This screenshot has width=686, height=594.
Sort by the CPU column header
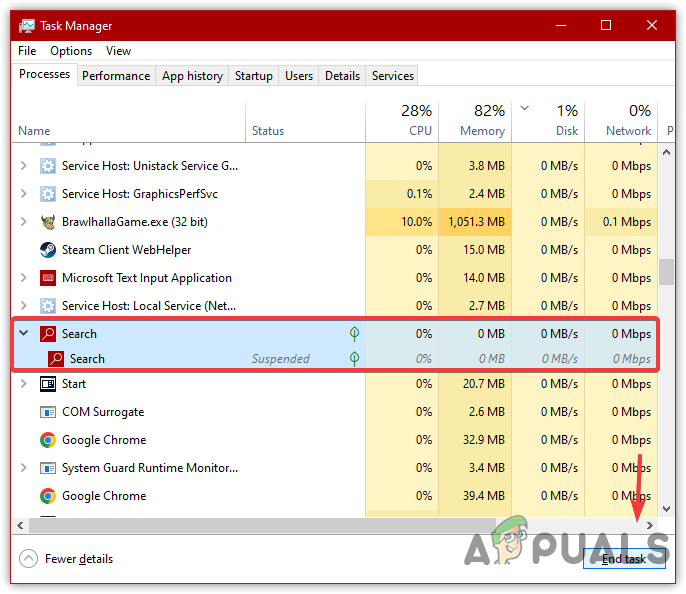click(x=402, y=122)
